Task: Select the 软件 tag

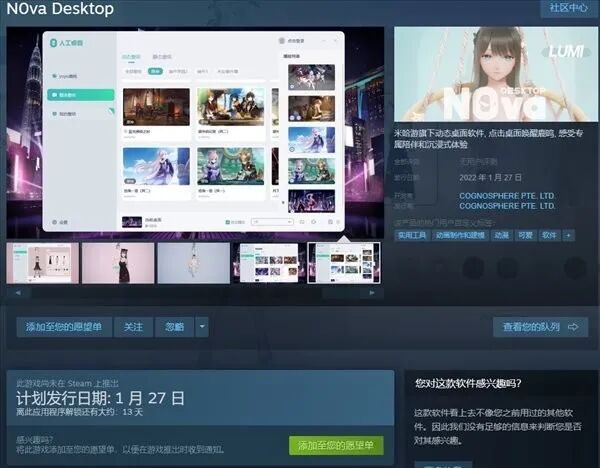Action: [549, 235]
